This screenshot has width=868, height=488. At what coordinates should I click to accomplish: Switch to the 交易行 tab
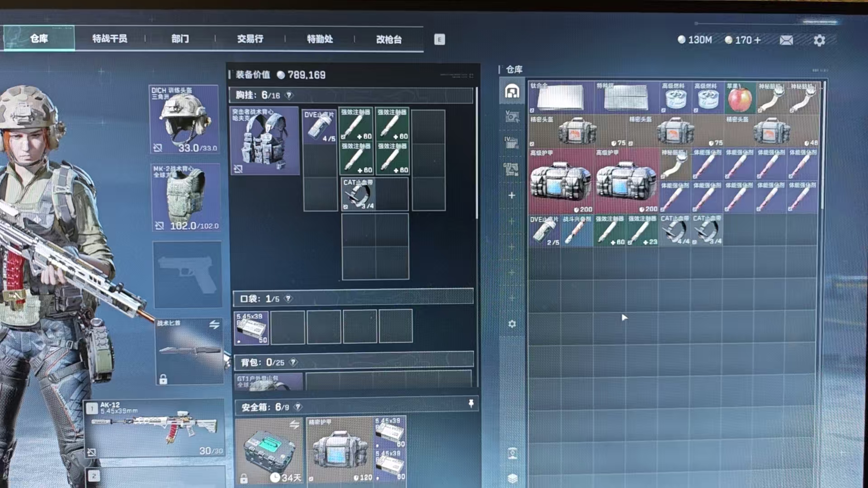click(x=250, y=39)
